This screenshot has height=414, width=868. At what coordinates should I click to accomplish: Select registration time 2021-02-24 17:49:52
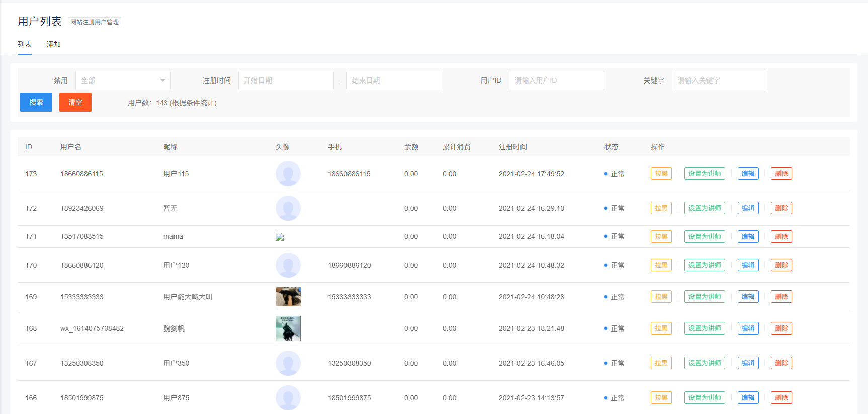532,174
